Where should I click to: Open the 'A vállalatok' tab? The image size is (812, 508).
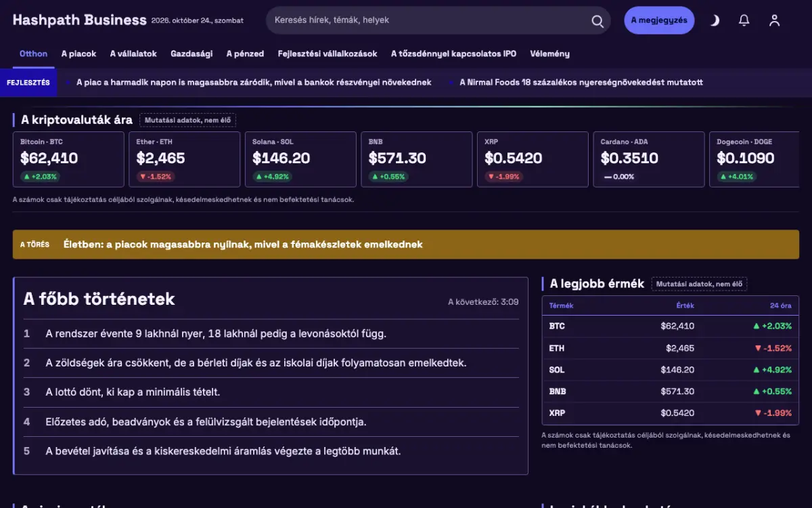(133, 54)
